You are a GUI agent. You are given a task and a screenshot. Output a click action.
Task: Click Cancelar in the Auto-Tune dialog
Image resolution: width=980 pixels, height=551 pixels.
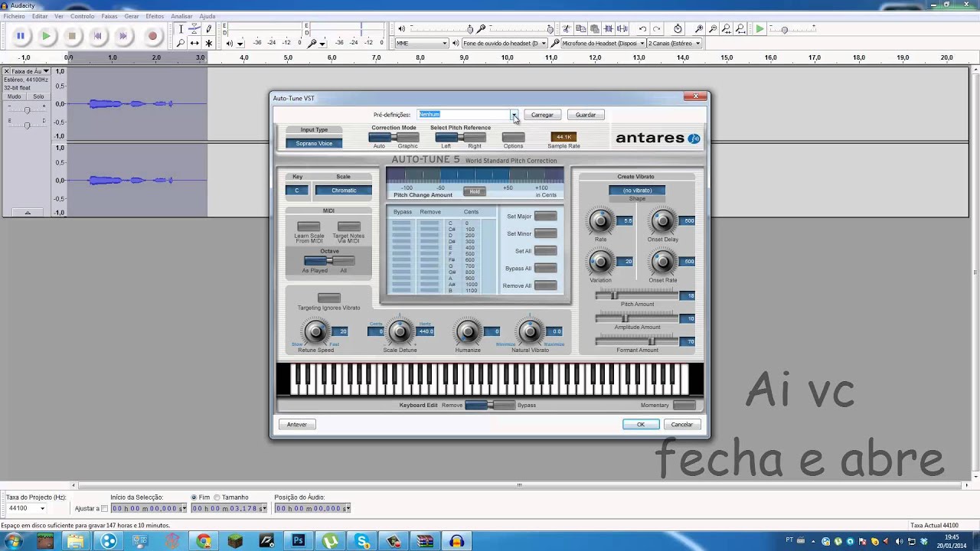pos(681,425)
